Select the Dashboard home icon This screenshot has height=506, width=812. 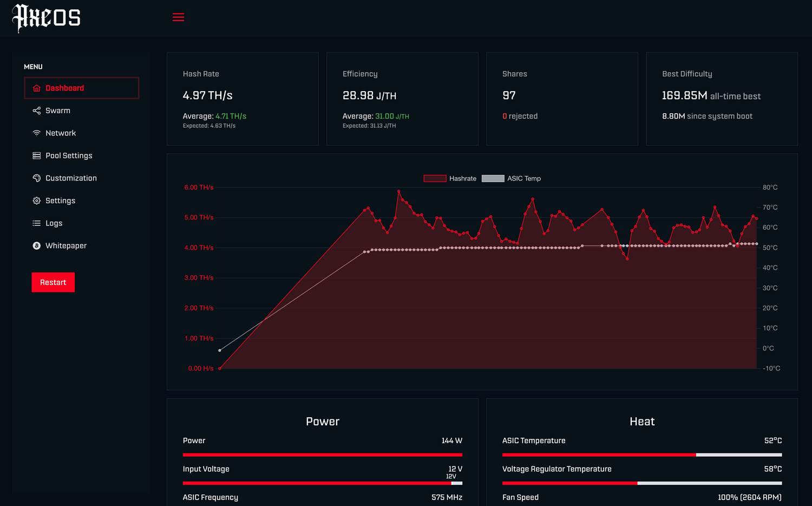click(x=36, y=88)
